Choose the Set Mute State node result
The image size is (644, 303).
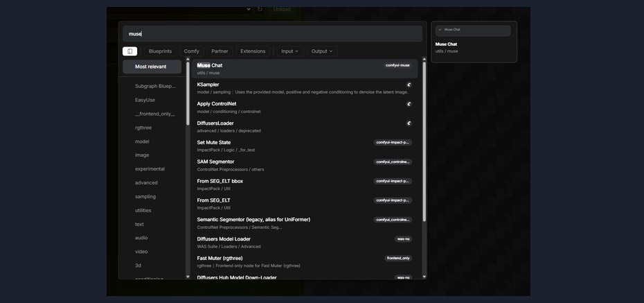point(305,146)
